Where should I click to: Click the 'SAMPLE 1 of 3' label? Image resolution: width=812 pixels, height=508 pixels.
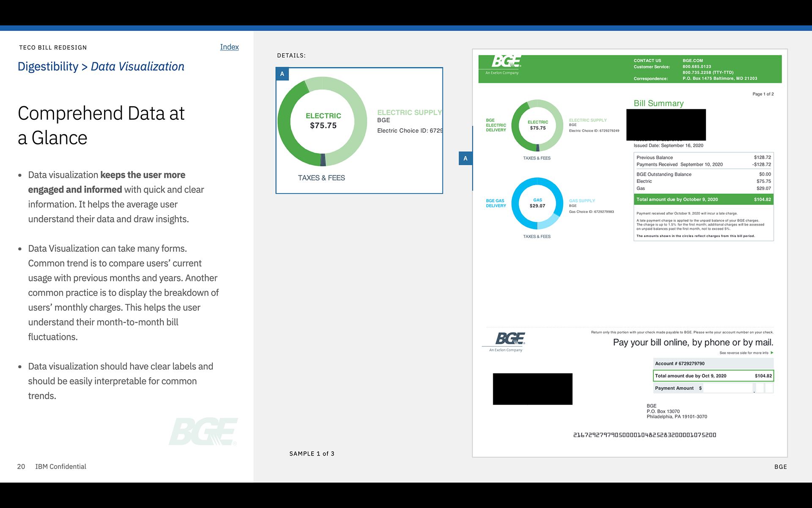point(312,454)
